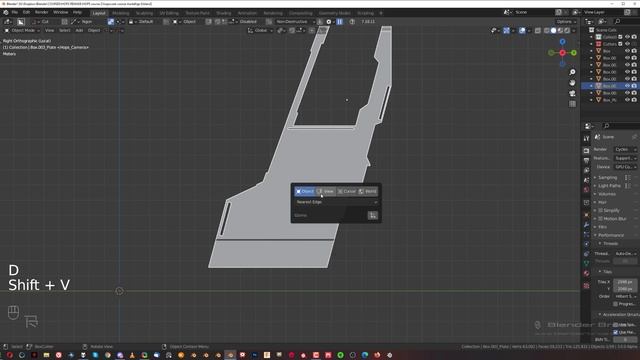The image size is (640, 360).
Task: Open the viewport Add menu
Action: point(79,31)
